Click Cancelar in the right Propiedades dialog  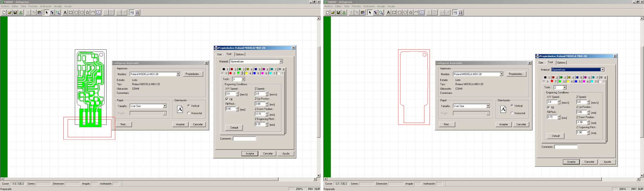[x=589, y=162]
